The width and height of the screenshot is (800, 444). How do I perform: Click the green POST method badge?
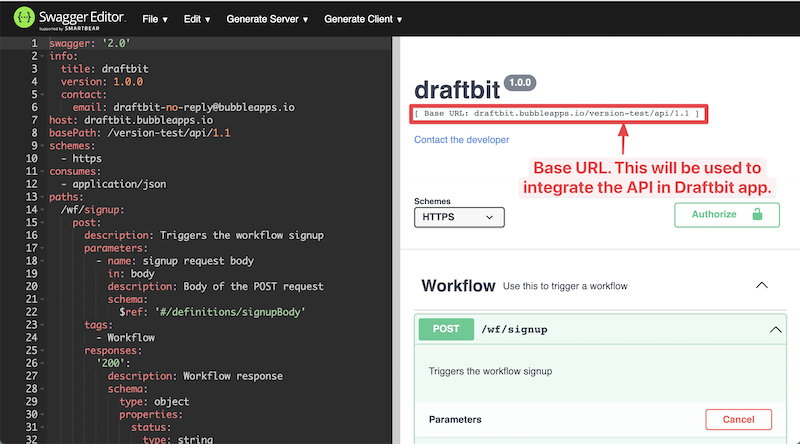[446, 329]
